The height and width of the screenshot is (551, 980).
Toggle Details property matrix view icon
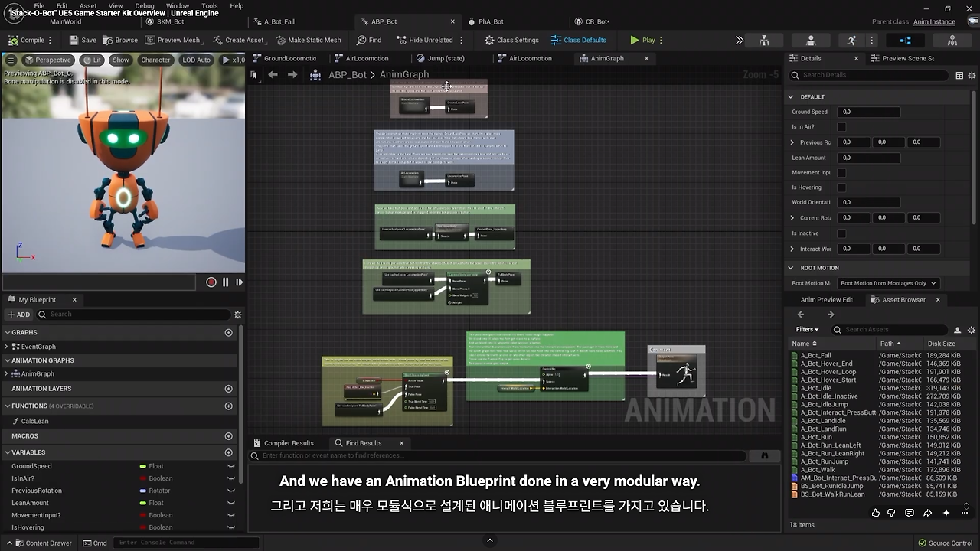coord(959,75)
